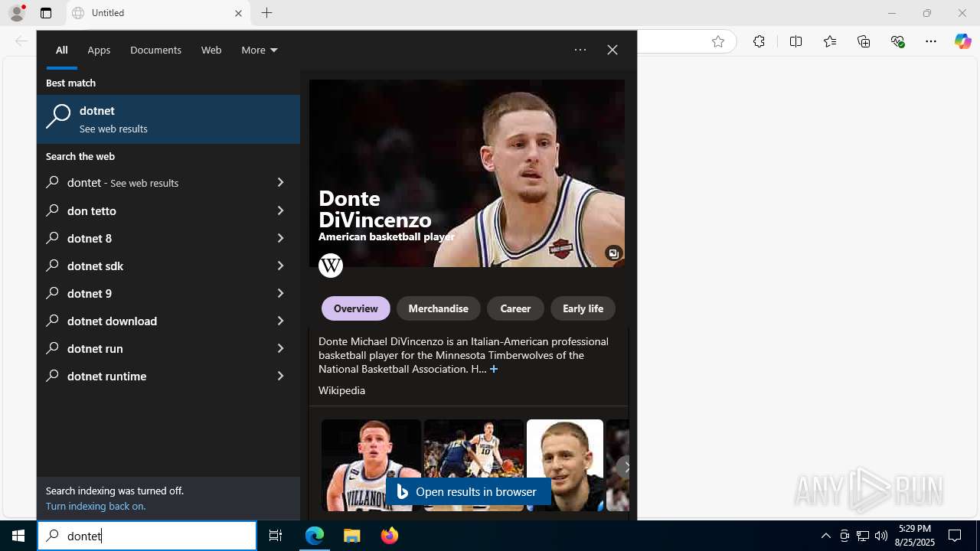Expand 'dotnet run' suggestion arrow
This screenshot has width=980, height=551.
click(280, 348)
